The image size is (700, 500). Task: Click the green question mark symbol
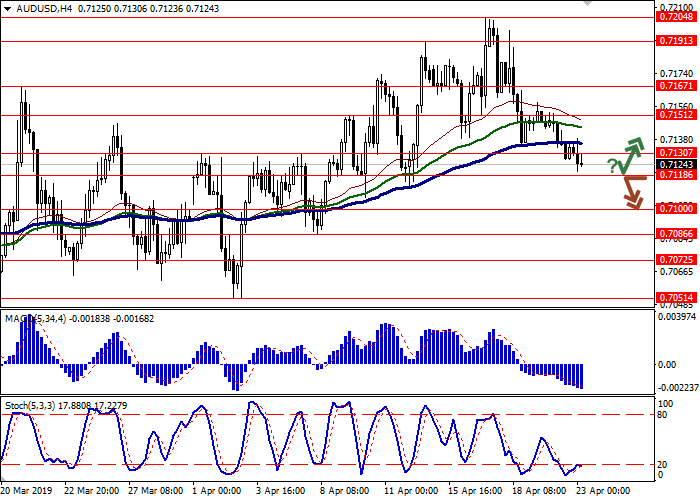[x=611, y=165]
